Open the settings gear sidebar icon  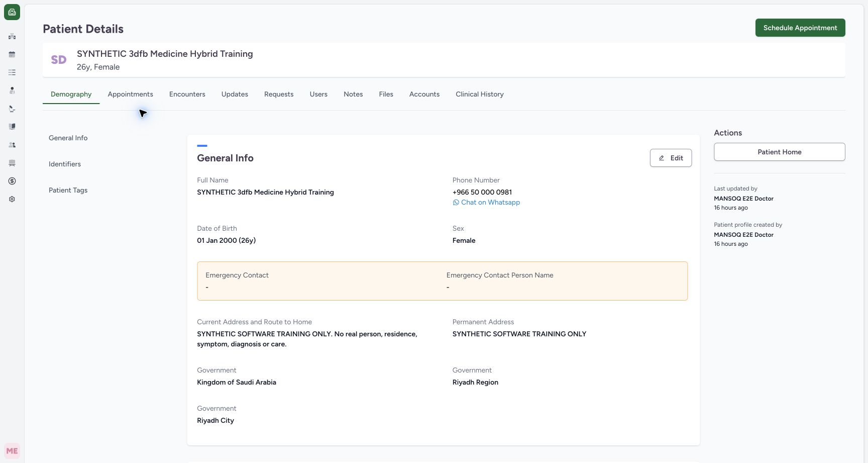(x=12, y=199)
